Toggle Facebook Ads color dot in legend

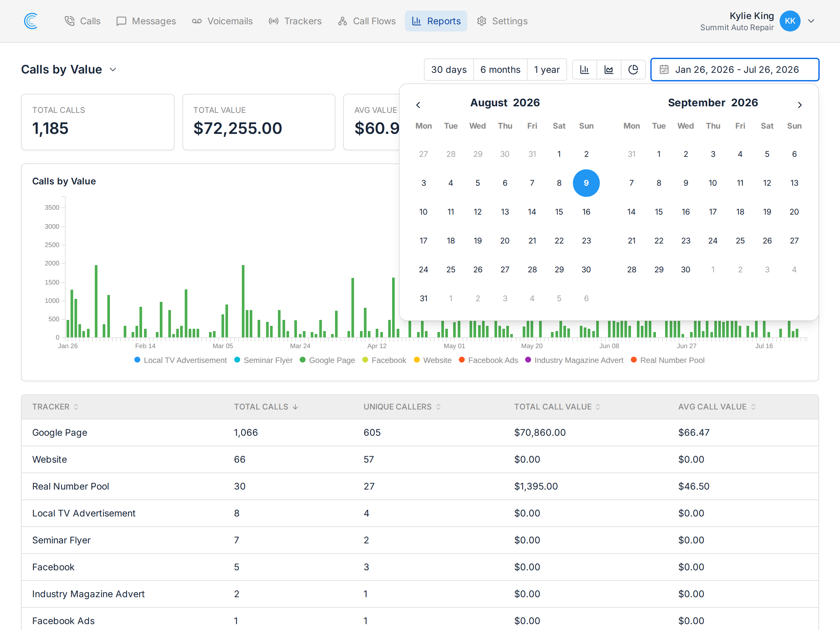pos(462,360)
